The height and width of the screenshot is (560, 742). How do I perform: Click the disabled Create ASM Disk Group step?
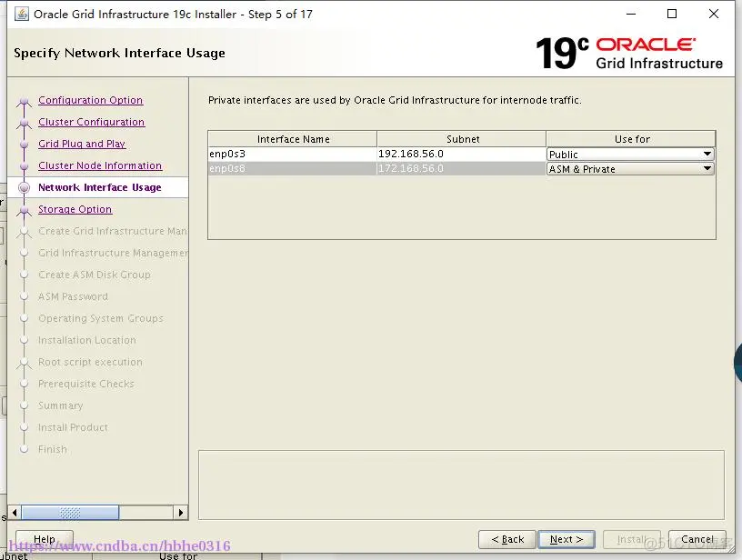pos(95,275)
